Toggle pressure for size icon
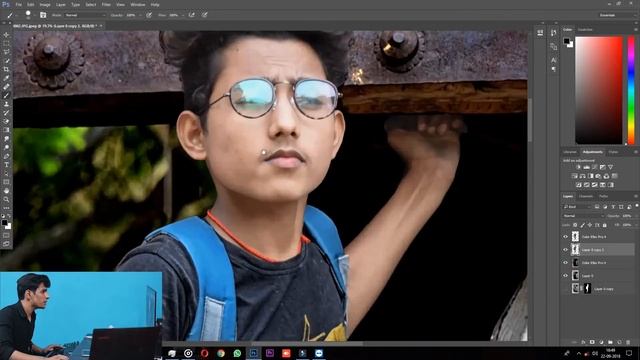Image resolution: width=640 pixels, height=360 pixels. pos(204,15)
